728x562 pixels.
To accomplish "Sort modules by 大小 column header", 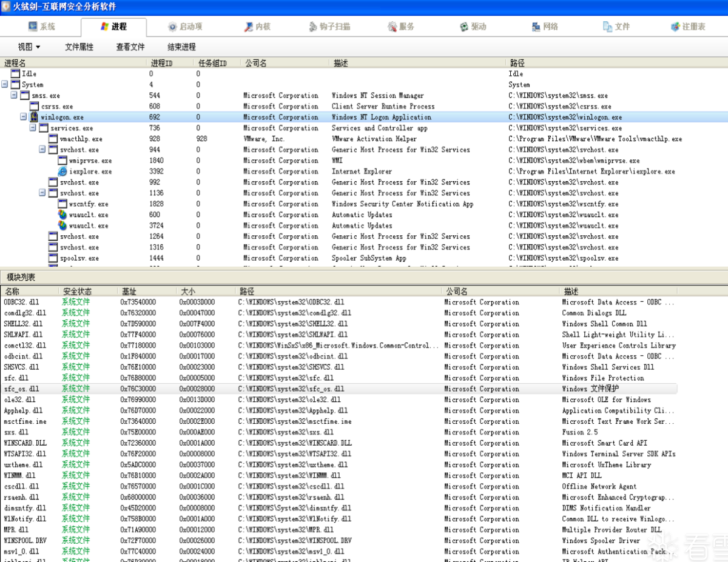I will click(206, 292).
